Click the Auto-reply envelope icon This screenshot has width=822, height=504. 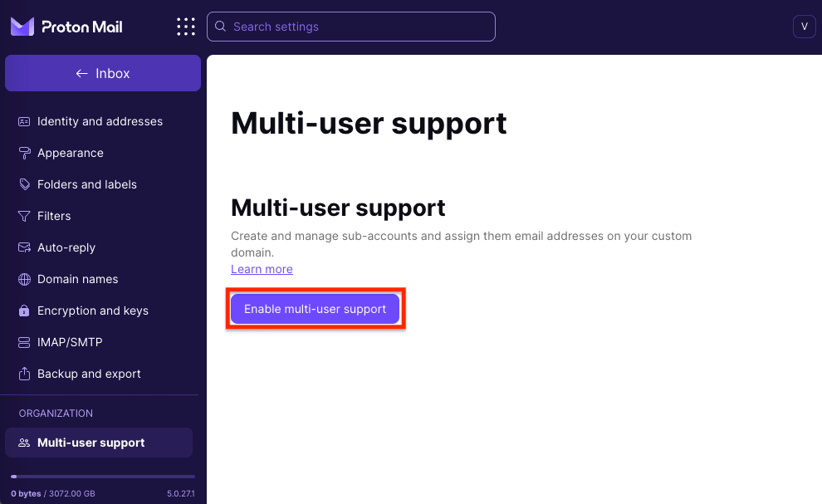click(24, 247)
